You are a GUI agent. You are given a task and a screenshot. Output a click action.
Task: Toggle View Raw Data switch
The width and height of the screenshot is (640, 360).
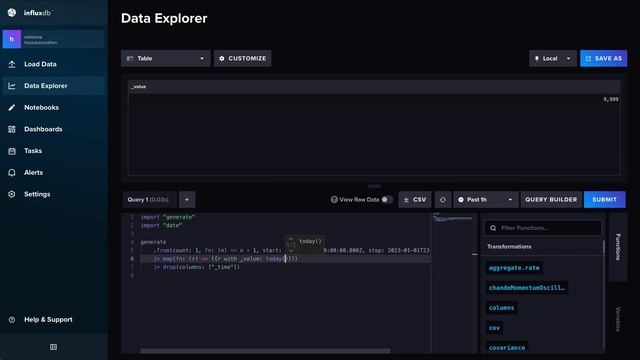387,200
